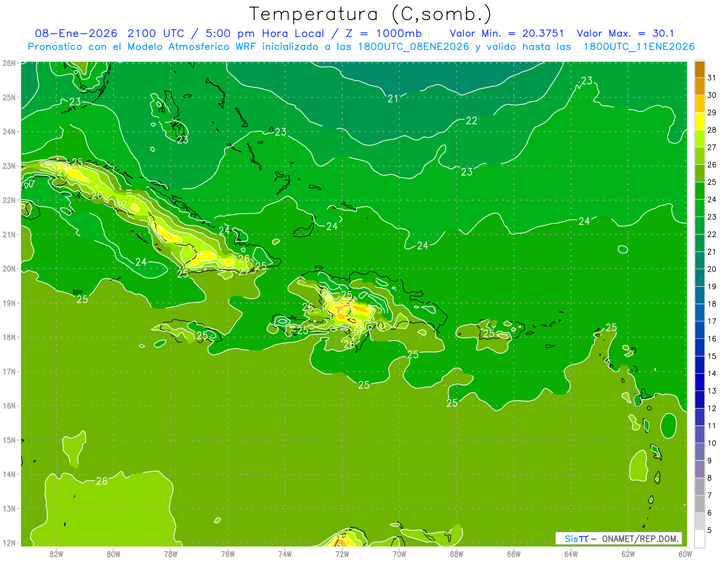The image size is (728, 562).
Task: Click the "26" contour label near 14N
Action: tap(102, 481)
